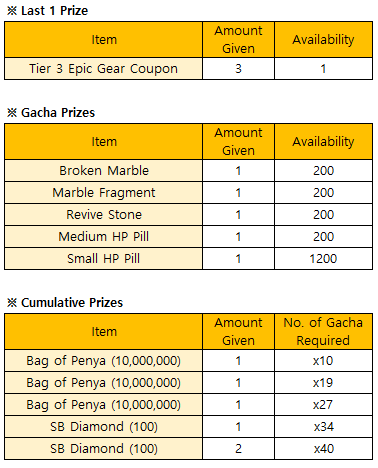
Task: Click the Last 1 Prize heading
Action: pos(47,11)
